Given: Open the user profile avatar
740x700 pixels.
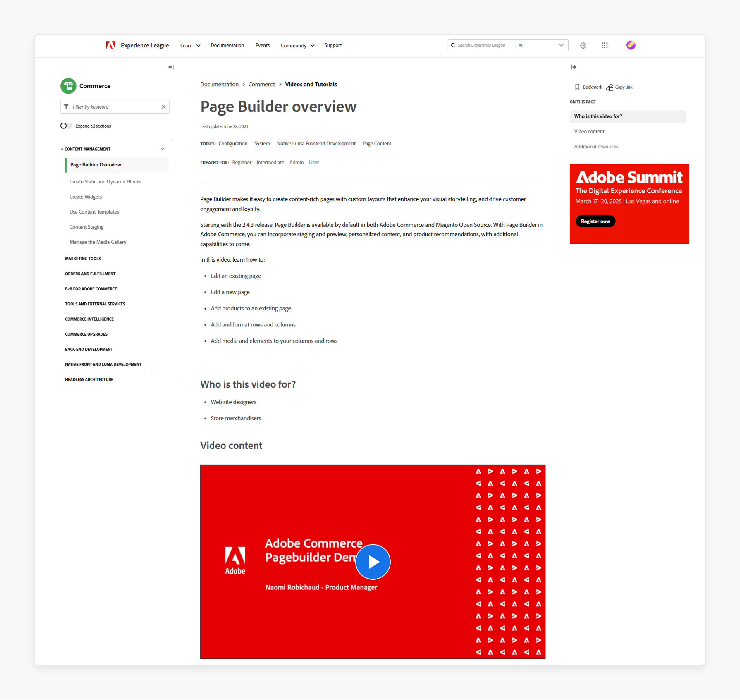Looking at the screenshot, I should (631, 45).
